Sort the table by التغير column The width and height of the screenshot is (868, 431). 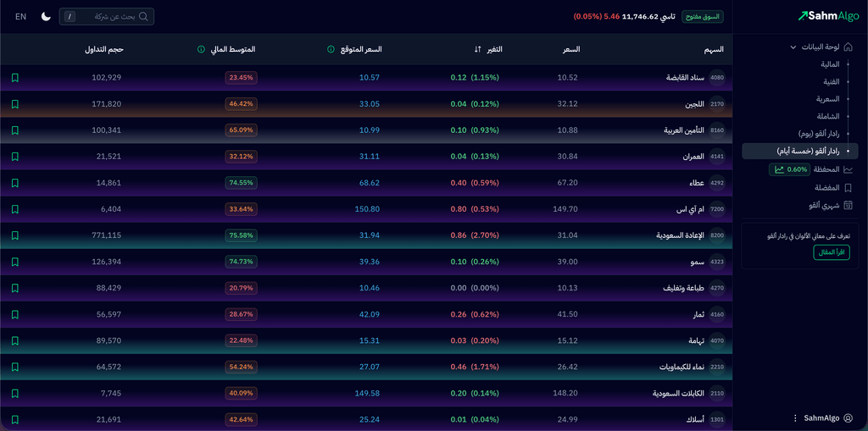[x=478, y=49]
